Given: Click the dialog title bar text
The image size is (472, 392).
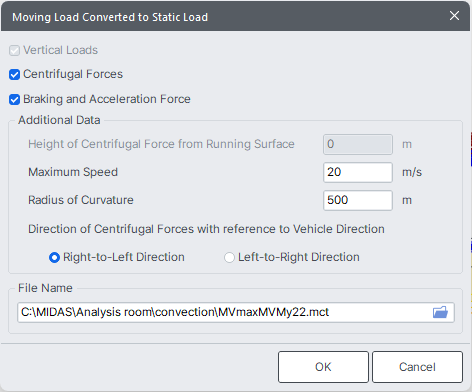Looking at the screenshot, I should (110, 17).
